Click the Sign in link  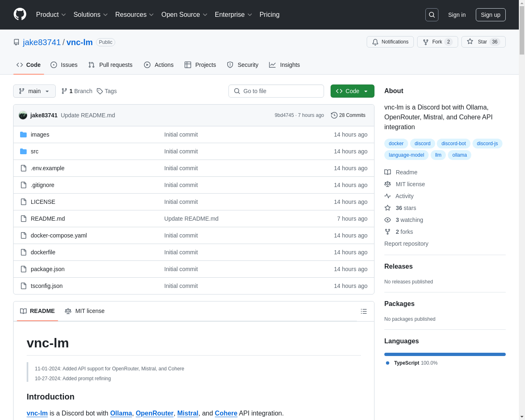(x=457, y=15)
